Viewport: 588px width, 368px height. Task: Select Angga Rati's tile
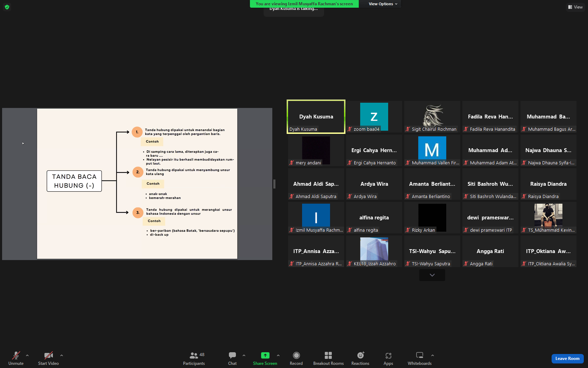pos(490,251)
